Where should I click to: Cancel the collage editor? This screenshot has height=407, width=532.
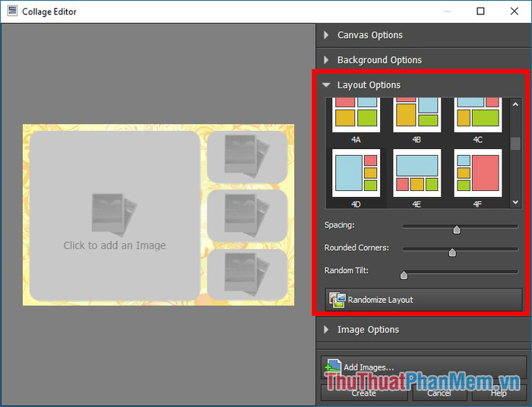[x=439, y=393]
